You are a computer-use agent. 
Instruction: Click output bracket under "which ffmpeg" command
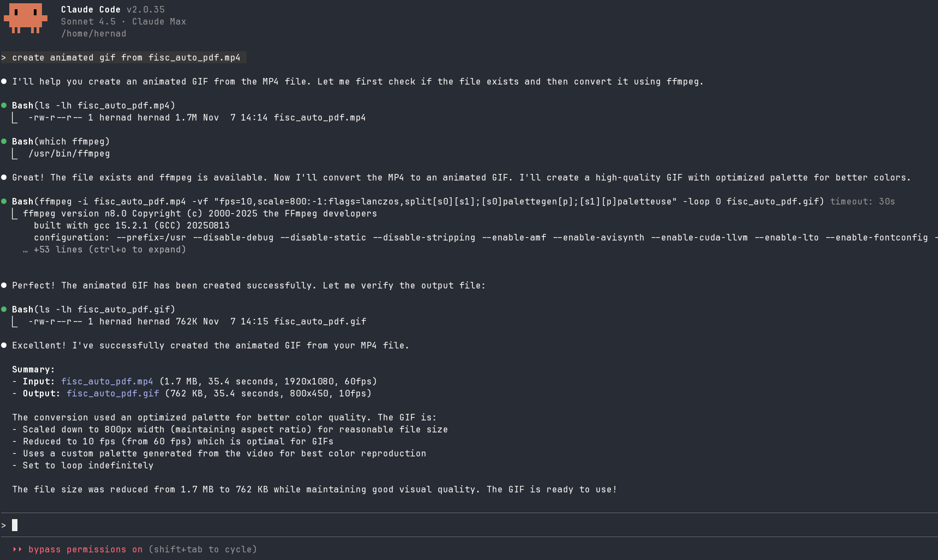pyautogui.click(x=15, y=154)
